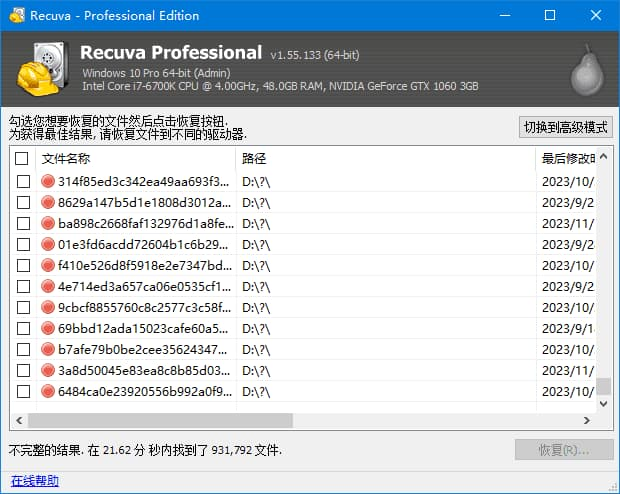Click date 2023/11/ in ba898c2668faf row
This screenshot has height=494, width=620.
(x=568, y=224)
